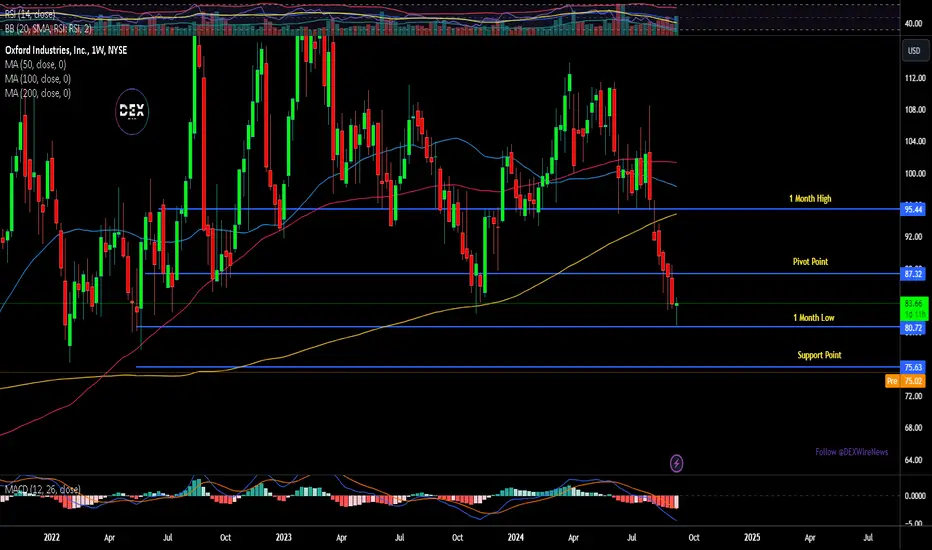
Task: Click the orange Pre 75.02 price tag
Action: pyautogui.click(x=905, y=381)
